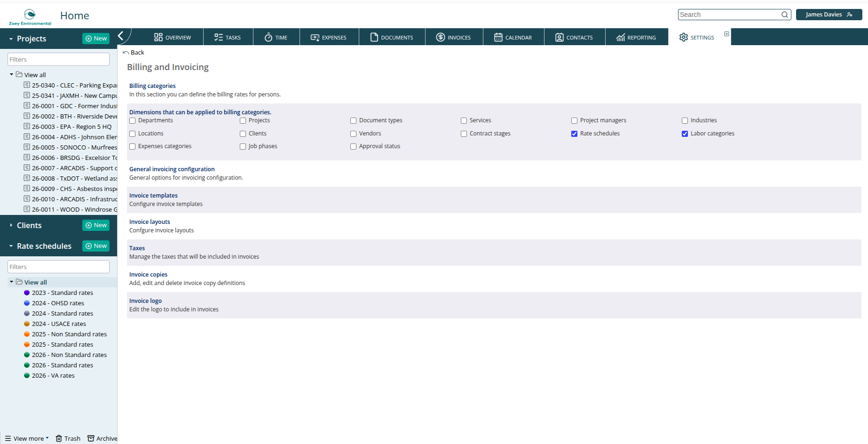This screenshot has height=444, width=868.
Task: Close the Settings tab with small x
Action: click(x=726, y=34)
